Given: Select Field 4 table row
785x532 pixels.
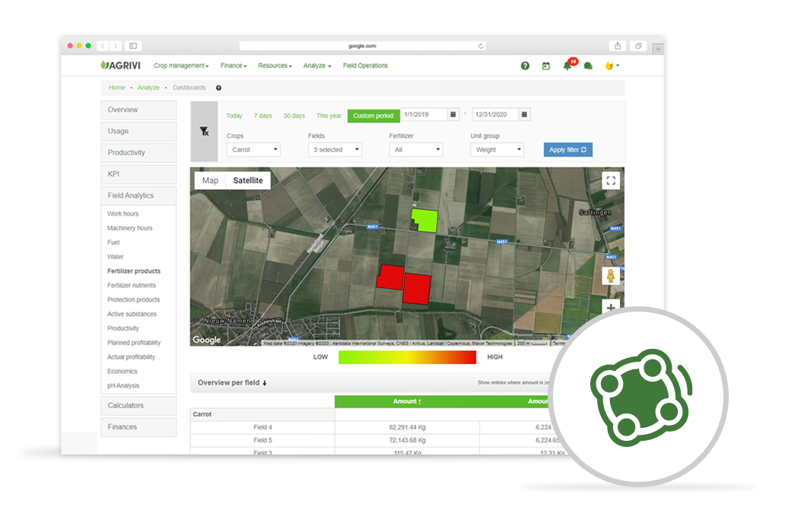Looking at the screenshot, I should (380, 427).
